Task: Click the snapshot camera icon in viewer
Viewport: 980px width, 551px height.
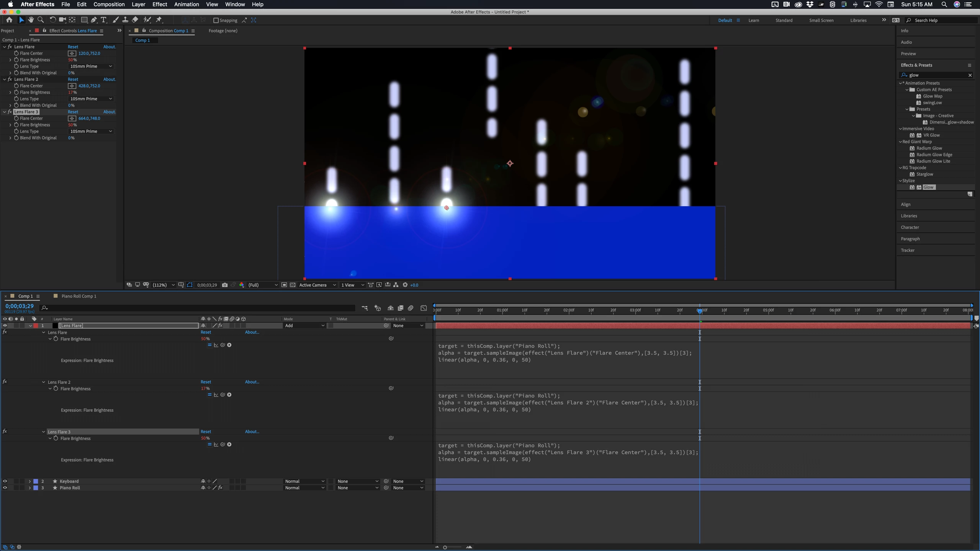Action: 225,285
